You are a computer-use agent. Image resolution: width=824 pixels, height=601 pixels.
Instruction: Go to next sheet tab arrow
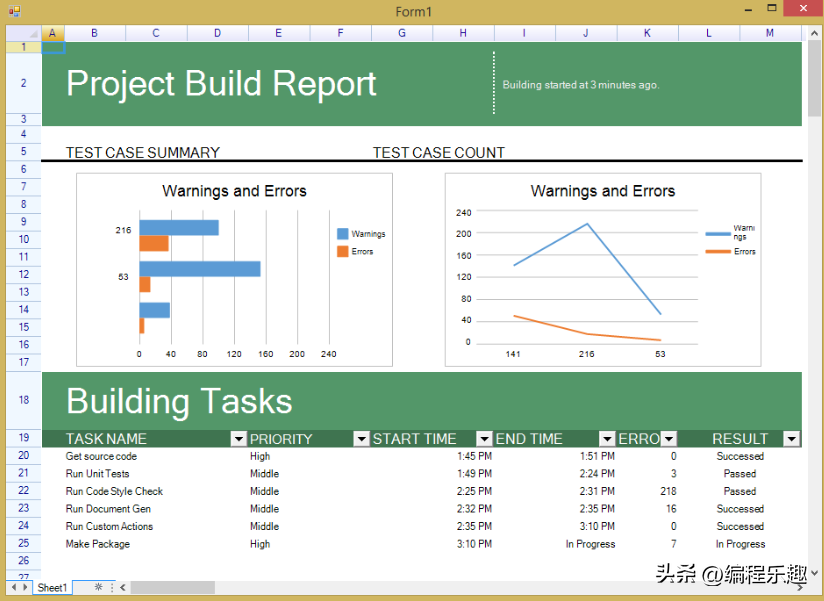coord(25,587)
